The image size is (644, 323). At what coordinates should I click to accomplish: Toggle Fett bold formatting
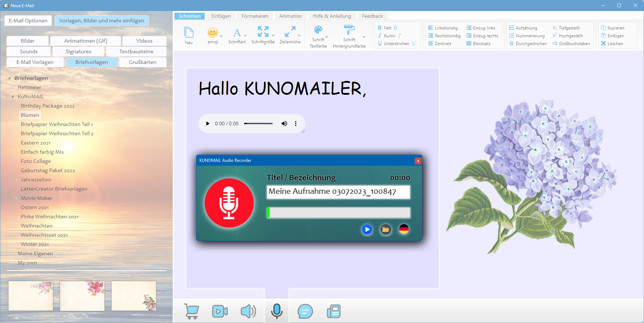(387, 28)
